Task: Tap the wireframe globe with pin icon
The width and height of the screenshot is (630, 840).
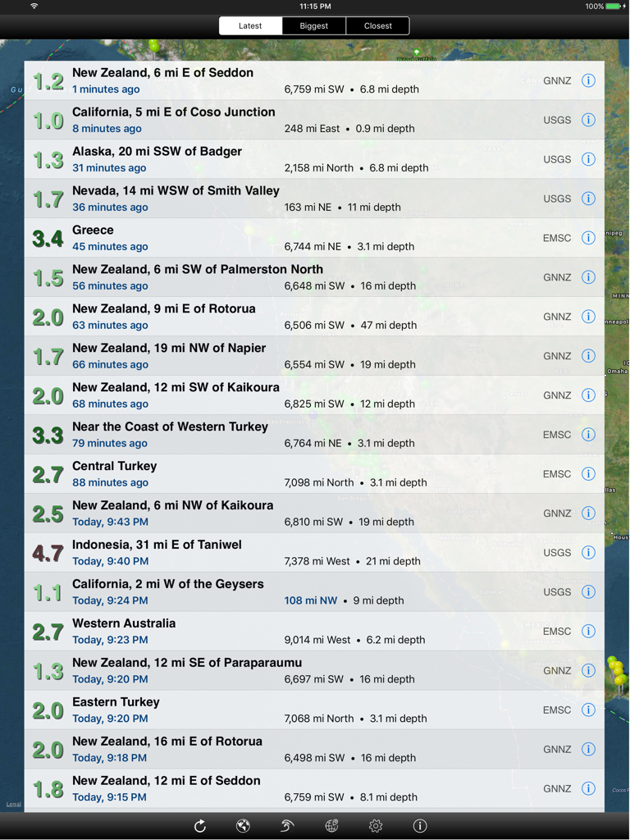Action: [x=331, y=826]
